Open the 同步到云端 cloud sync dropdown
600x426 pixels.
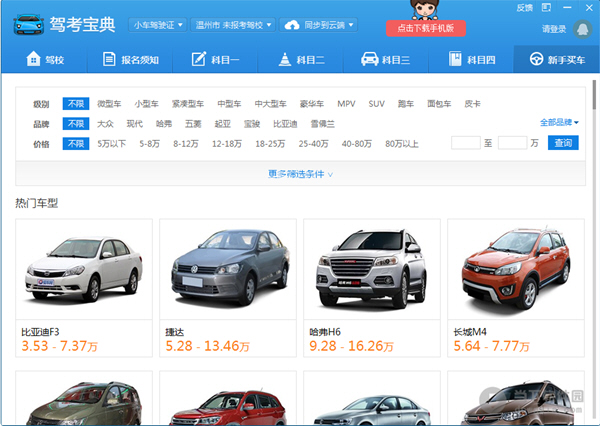318,25
